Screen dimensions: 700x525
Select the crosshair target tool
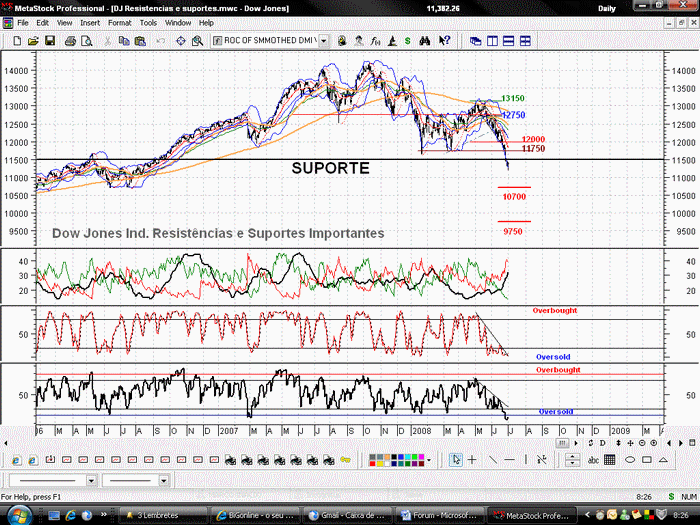(x=181, y=41)
